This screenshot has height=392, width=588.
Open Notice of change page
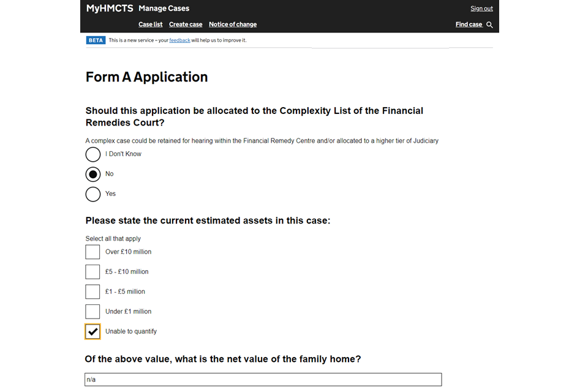coord(233,24)
